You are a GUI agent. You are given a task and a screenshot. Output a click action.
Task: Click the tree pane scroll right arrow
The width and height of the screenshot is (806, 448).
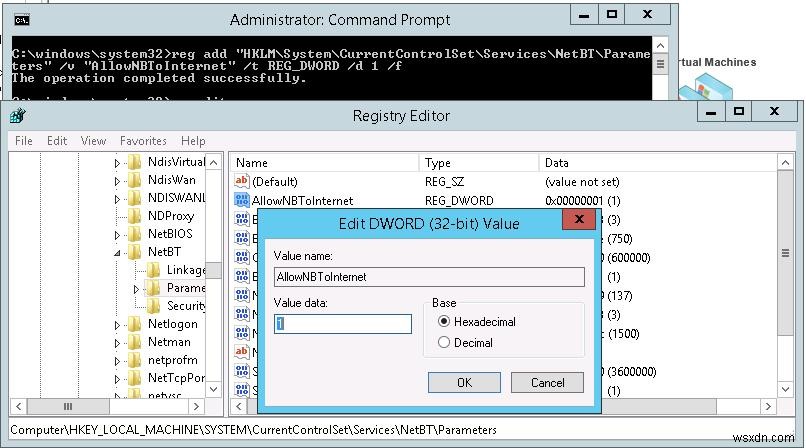tap(196, 406)
